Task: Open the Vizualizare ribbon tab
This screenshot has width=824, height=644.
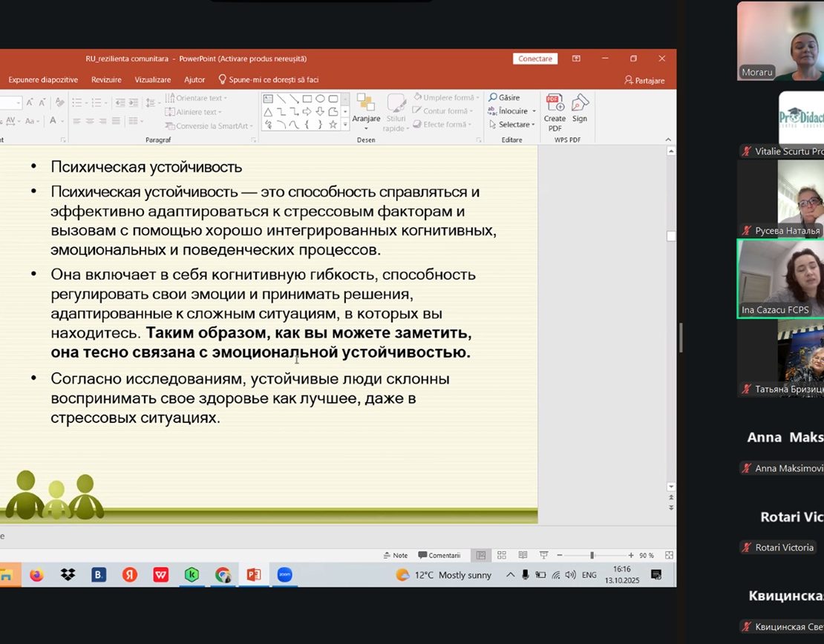Action: coord(152,80)
